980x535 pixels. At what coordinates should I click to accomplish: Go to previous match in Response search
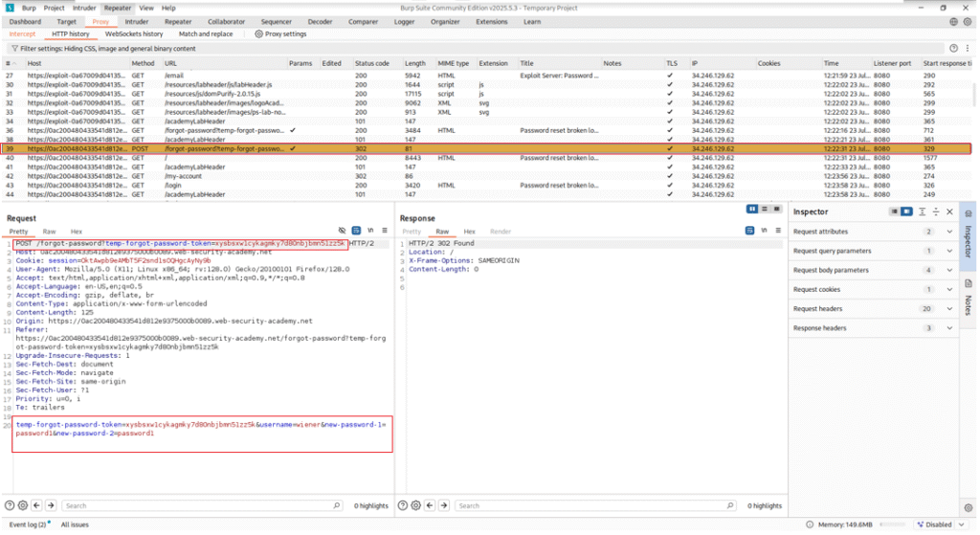pyautogui.click(x=430, y=505)
